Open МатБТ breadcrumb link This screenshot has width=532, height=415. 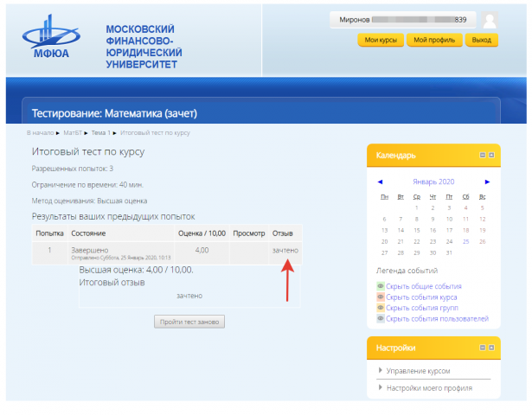click(73, 133)
